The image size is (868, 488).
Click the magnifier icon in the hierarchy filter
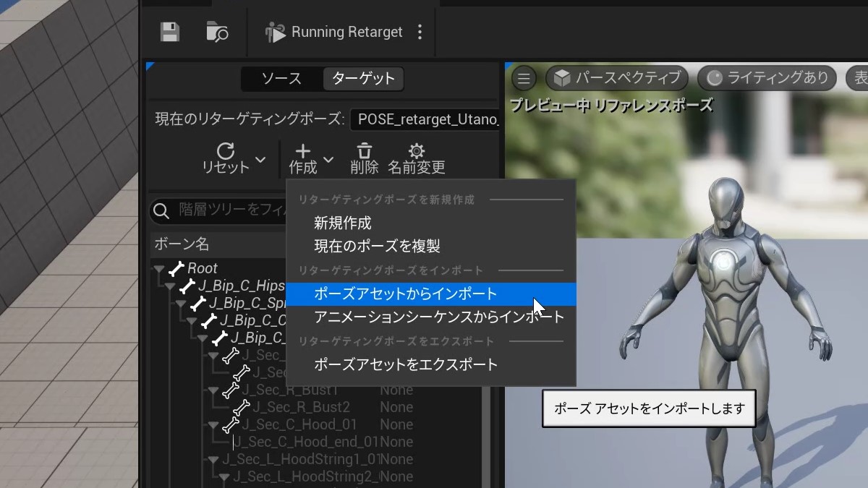(162, 211)
